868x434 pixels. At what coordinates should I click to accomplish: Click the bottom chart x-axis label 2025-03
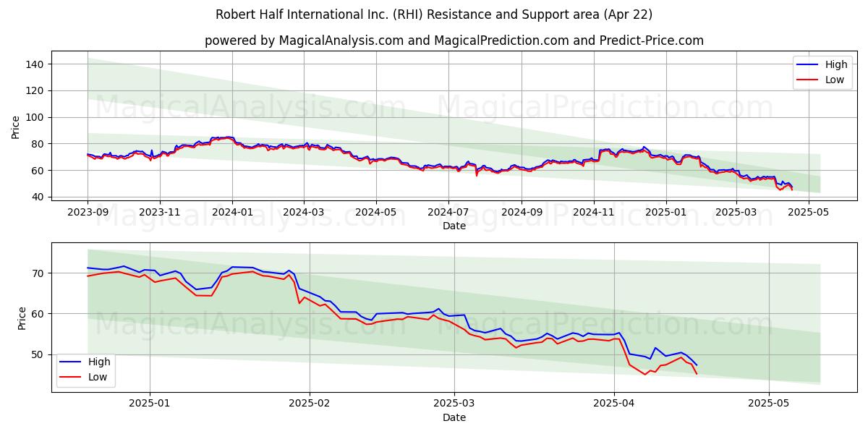coord(454,405)
